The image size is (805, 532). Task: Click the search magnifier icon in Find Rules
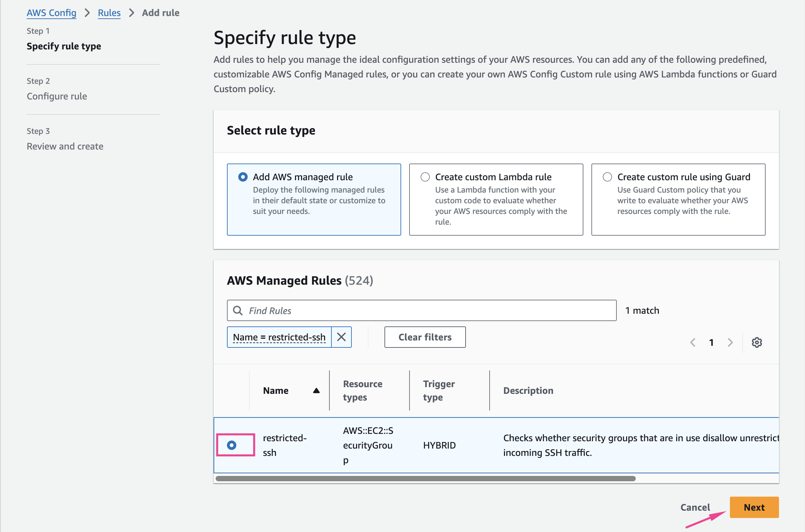coord(238,310)
